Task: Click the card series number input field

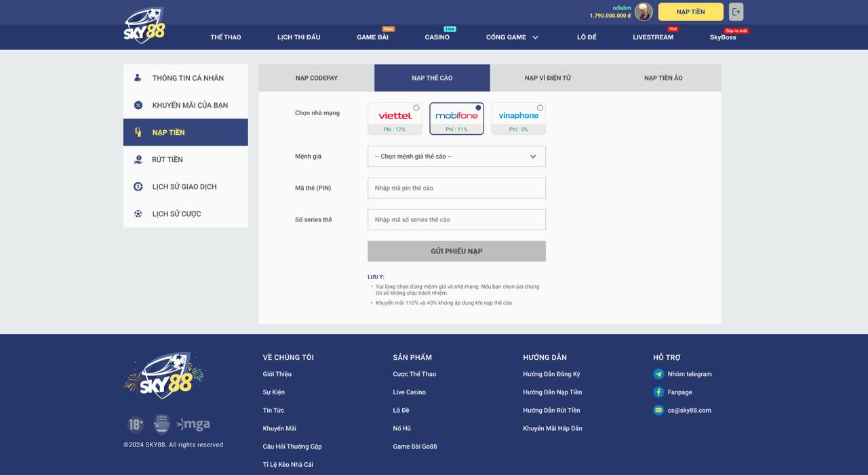Action: 456,220
